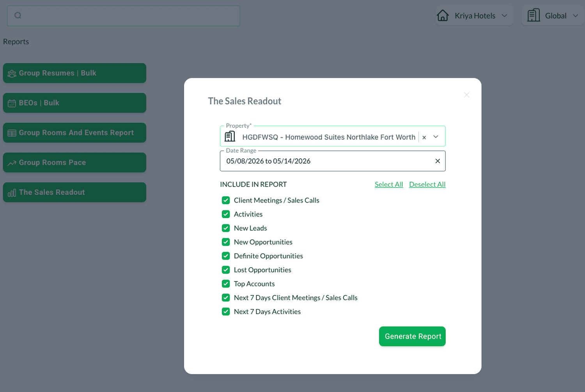The height and width of the screenshot is (392, 585).
Task: Click The Sales Readout bar chart icon
Action: coord(12,193)
